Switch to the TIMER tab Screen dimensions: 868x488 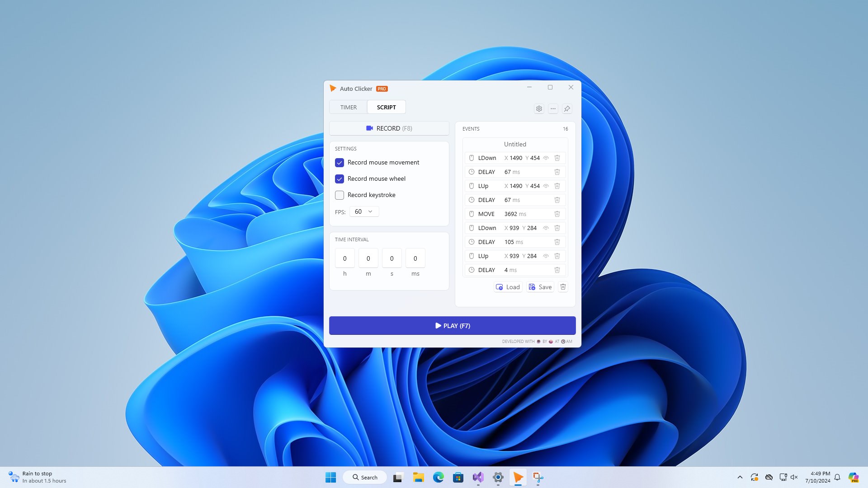[x=348, y=107]
